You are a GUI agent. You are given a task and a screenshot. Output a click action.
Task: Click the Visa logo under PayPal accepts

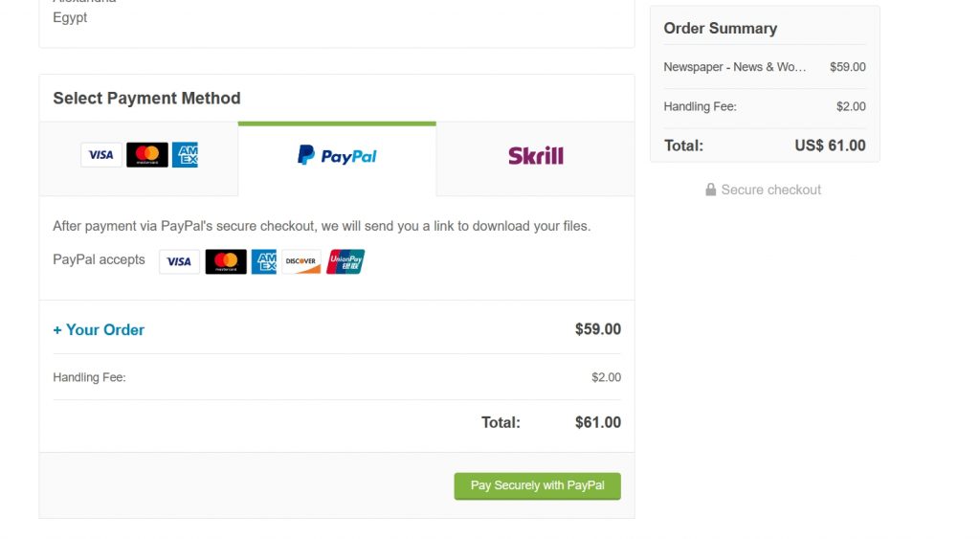pos(179,261)
